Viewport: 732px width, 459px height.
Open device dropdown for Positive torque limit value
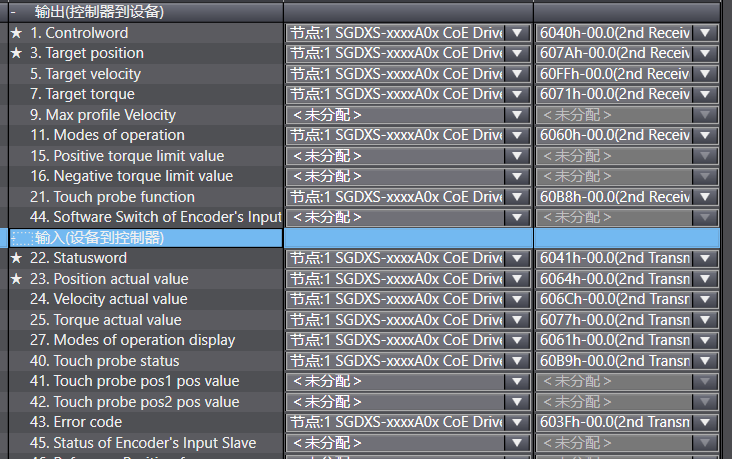(517, 156)
